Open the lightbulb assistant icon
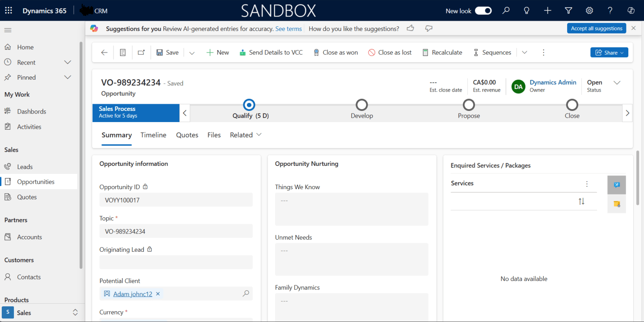 pos(527,11)
